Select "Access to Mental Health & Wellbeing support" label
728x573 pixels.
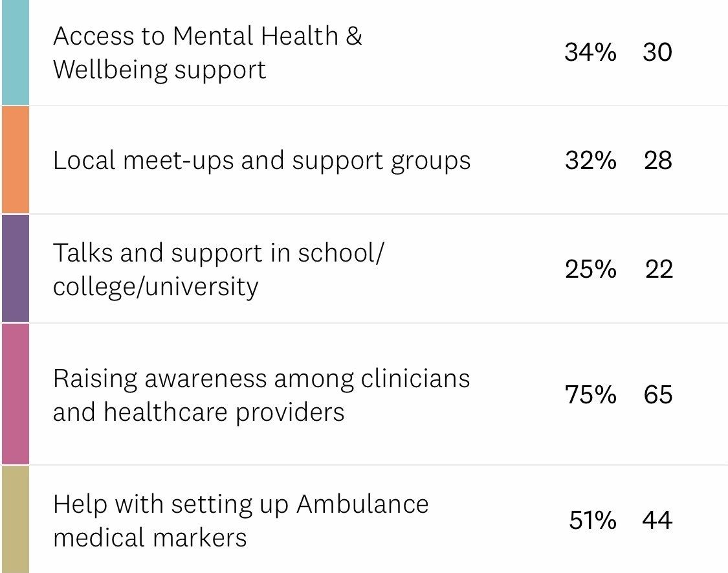[207, 52]
